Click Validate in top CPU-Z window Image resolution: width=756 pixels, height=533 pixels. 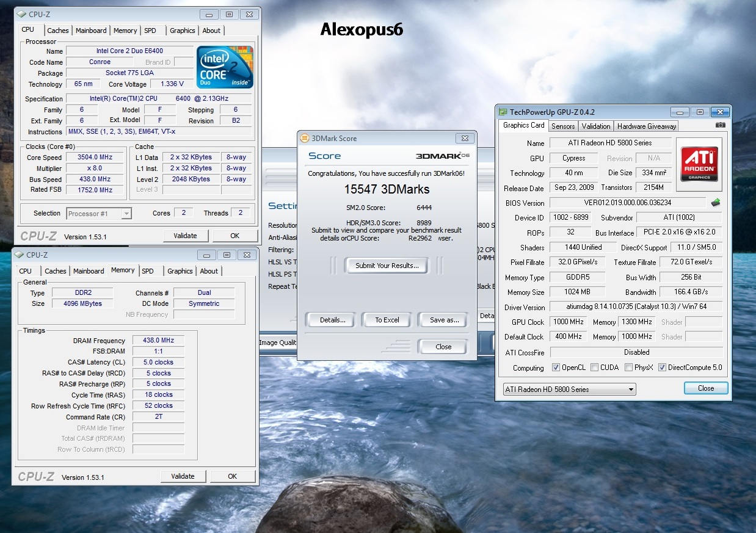click(185, 236)
